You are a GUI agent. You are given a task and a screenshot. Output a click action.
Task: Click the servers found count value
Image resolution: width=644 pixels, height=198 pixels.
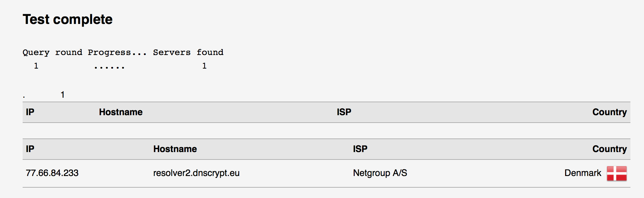204,66
